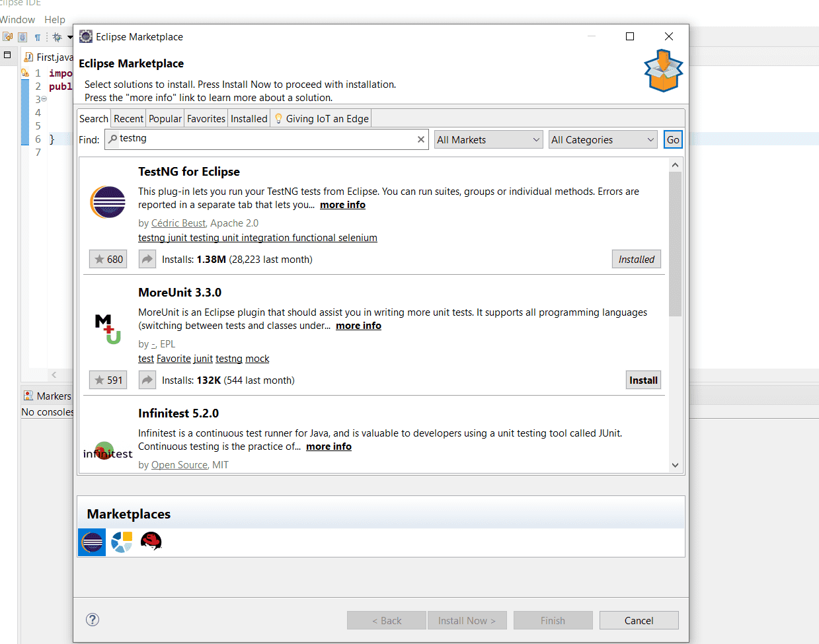This screenshot has width=819, height=644.
Task: Click the First.java file icon on editor tab
Action: pos(28,57)
